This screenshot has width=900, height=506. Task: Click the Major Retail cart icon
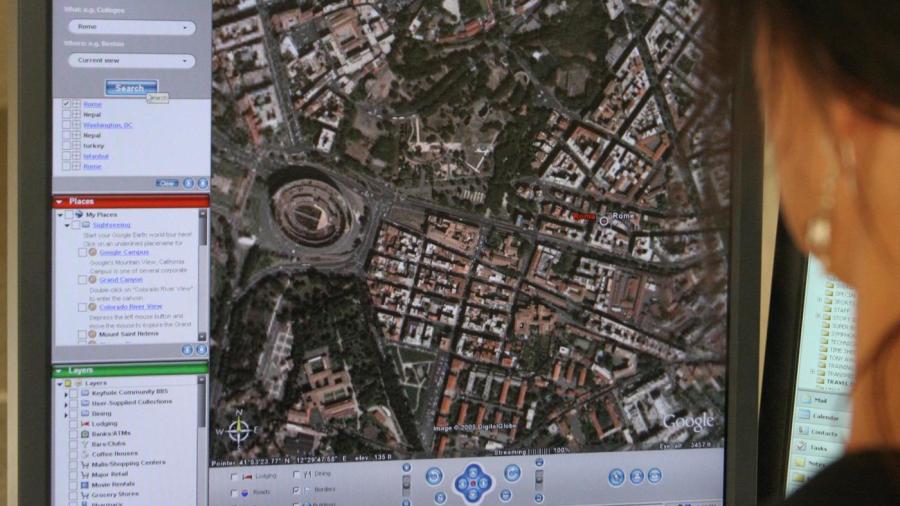85,474
